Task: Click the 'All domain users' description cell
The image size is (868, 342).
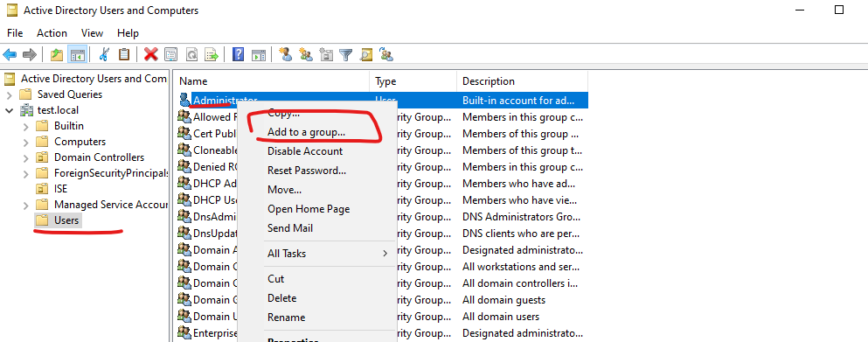Action: [501, 317]
